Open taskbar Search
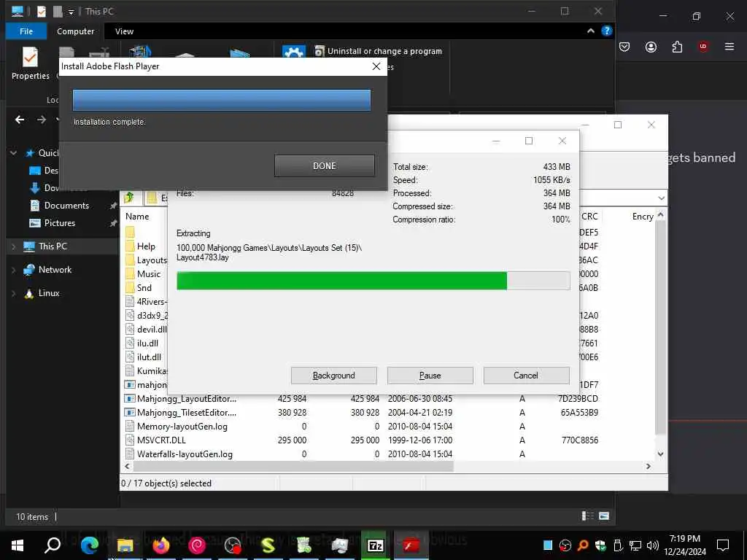747x560 pixels. click(x=53, y=545)
